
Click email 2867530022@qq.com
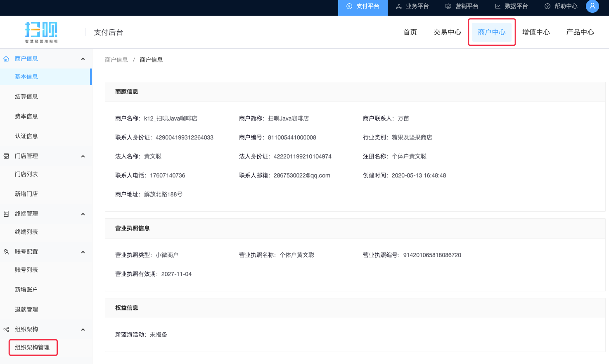click(302, 175)
